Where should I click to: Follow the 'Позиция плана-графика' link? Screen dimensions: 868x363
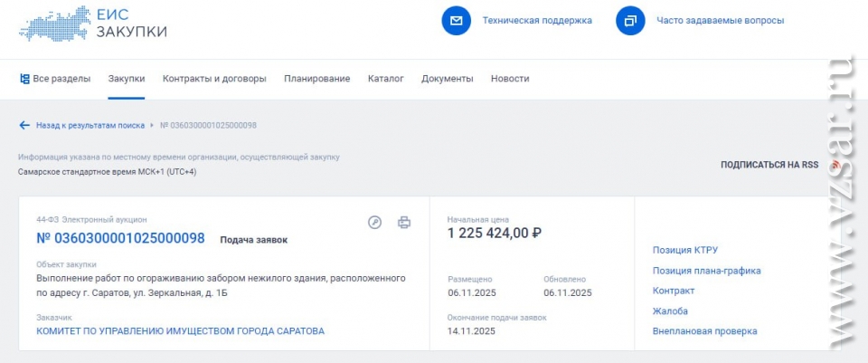click(706, 271)
